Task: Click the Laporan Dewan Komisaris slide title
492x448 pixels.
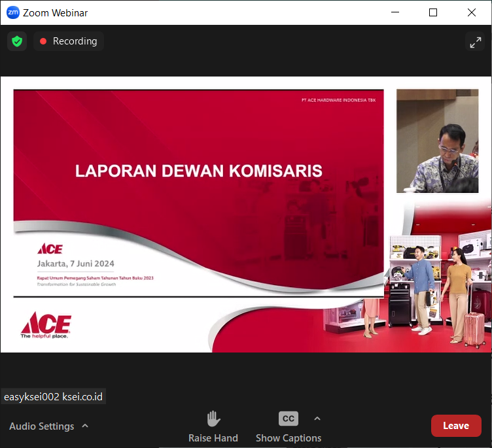Action: coord(199,171)
